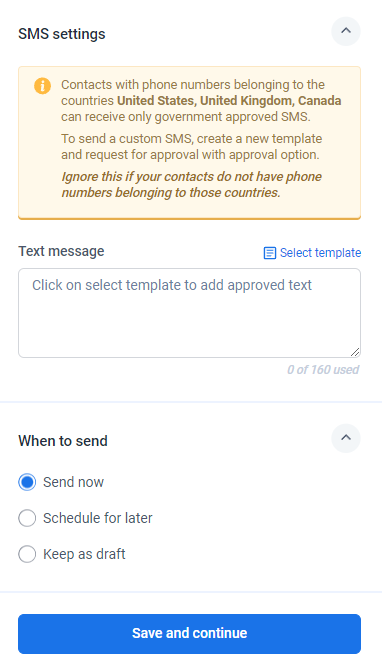Click the orange info icon in warning banner
The height and width of the screenshot is (662, 382).
click(x=42, y=86)
